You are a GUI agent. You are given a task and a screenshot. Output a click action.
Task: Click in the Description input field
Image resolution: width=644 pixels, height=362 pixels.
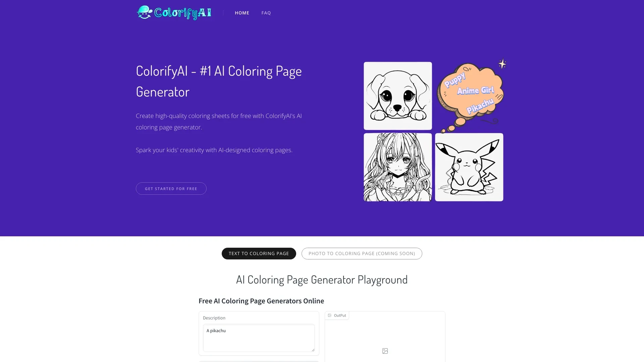tap(259, 337)
